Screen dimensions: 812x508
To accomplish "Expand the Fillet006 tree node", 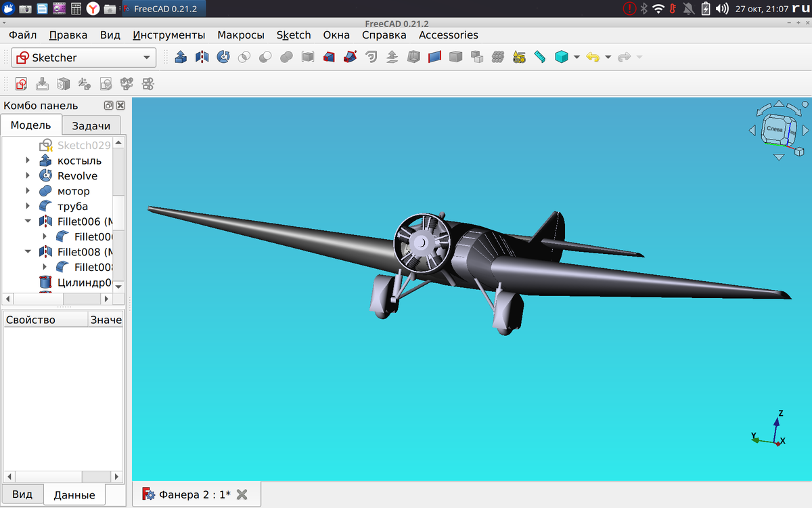I will pos(28,221).
